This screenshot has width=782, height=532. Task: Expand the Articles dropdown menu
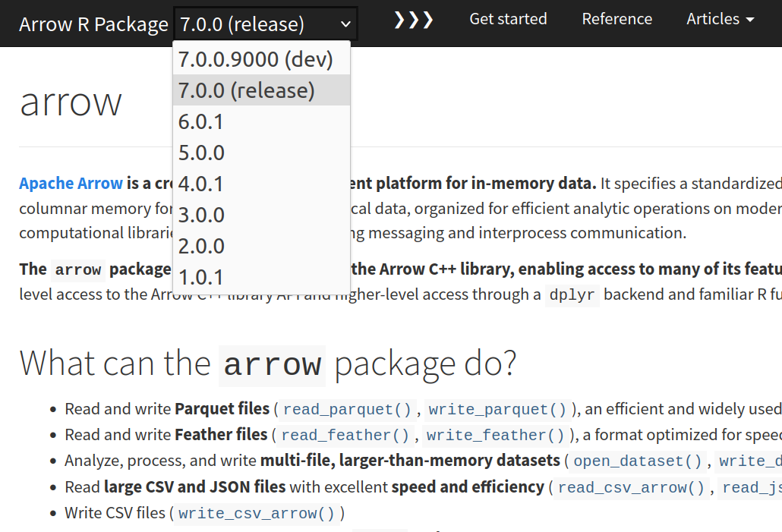[720, 19]
